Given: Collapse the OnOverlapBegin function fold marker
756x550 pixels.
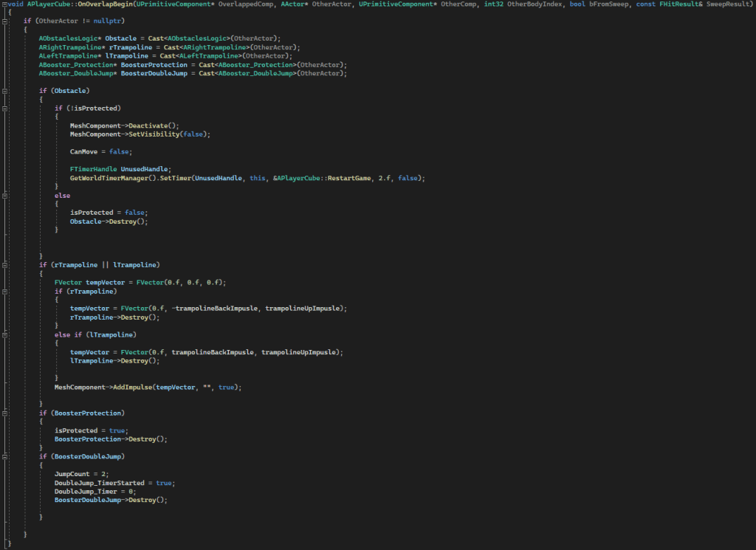Looking at the screenshot, I should point(5,4).
